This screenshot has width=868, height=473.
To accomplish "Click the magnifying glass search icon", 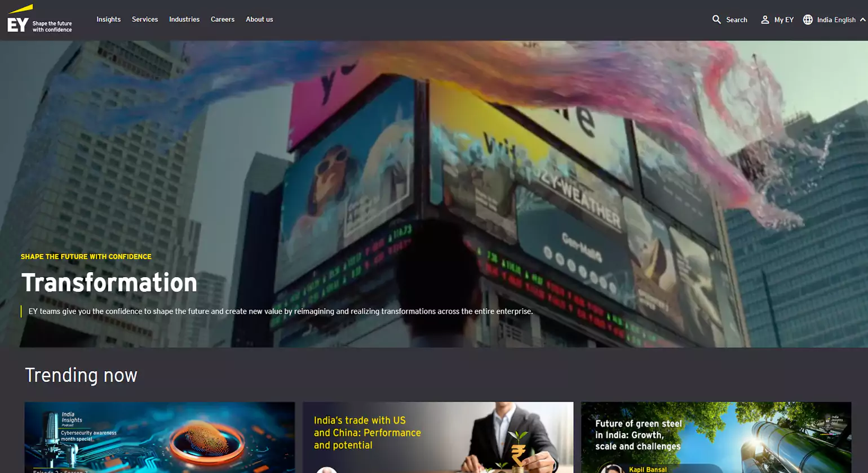I will [716, 20].
